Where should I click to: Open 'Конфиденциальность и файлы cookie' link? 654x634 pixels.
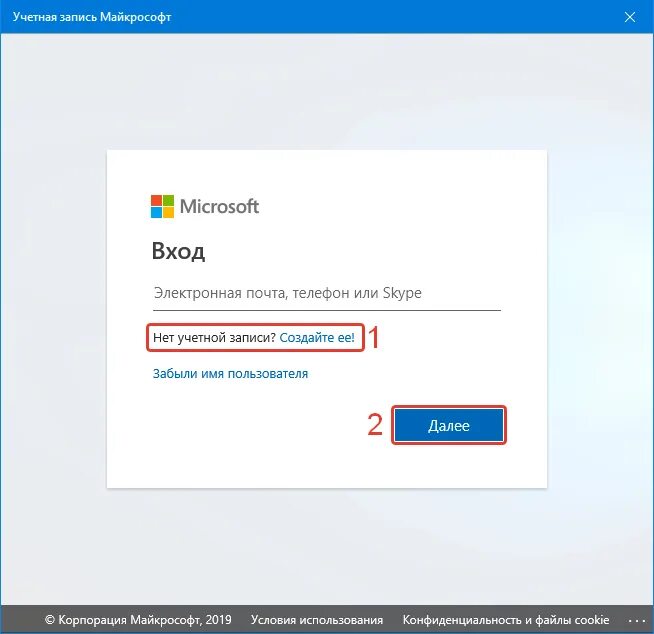506,620
